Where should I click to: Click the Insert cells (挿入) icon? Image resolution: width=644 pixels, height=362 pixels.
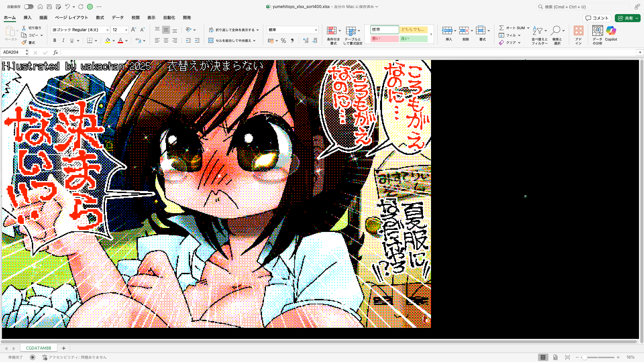coord(447,31)
